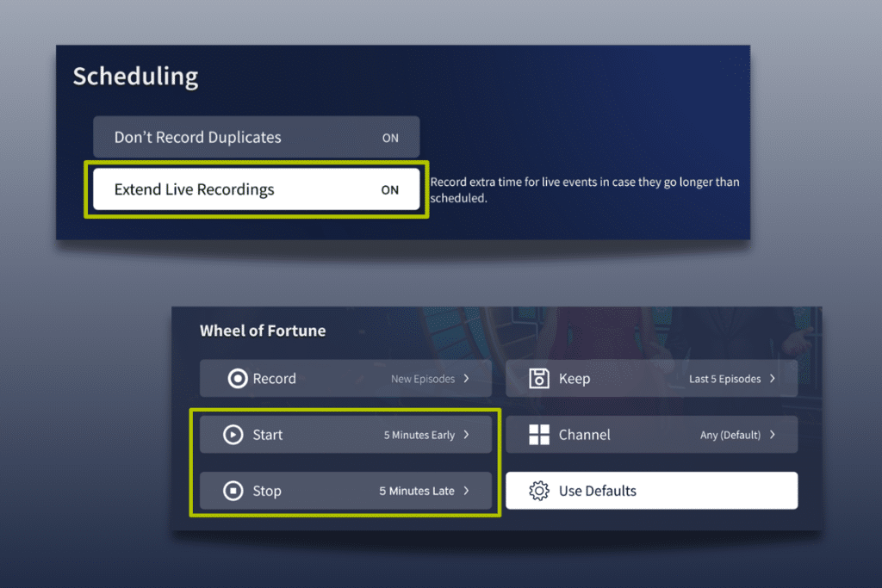Click the "Any (Default)" channel value
Screen dimensions: 882x588
(730, 435)
